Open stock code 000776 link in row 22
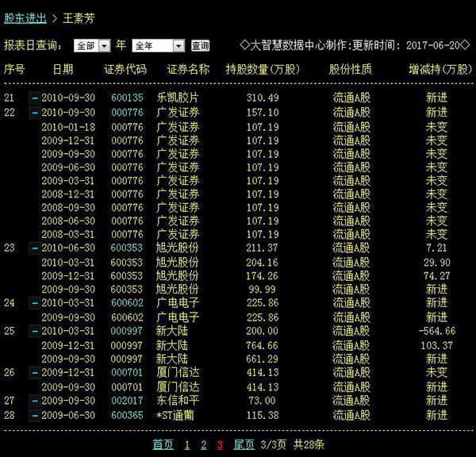The height and width of the screenshot is (457, 476). click(x=127, y=113)
